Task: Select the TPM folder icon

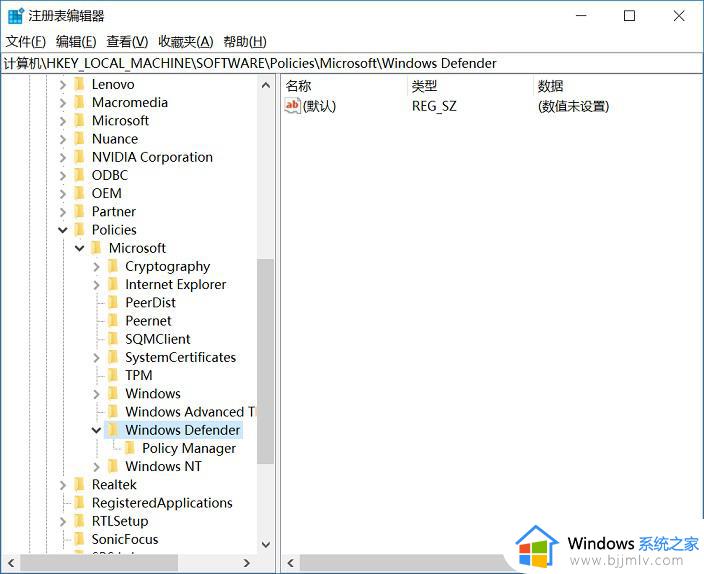Action: click(x=113, y=375)
